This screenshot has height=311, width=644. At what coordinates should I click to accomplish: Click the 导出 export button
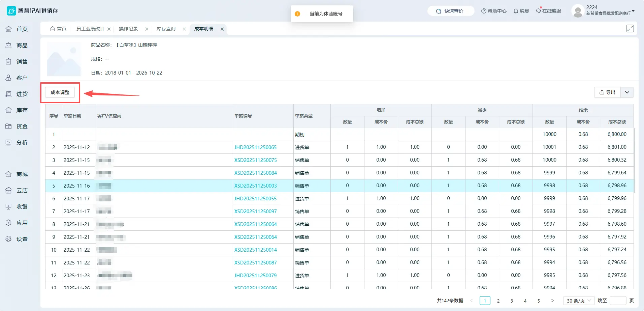(x=607, y=92)
